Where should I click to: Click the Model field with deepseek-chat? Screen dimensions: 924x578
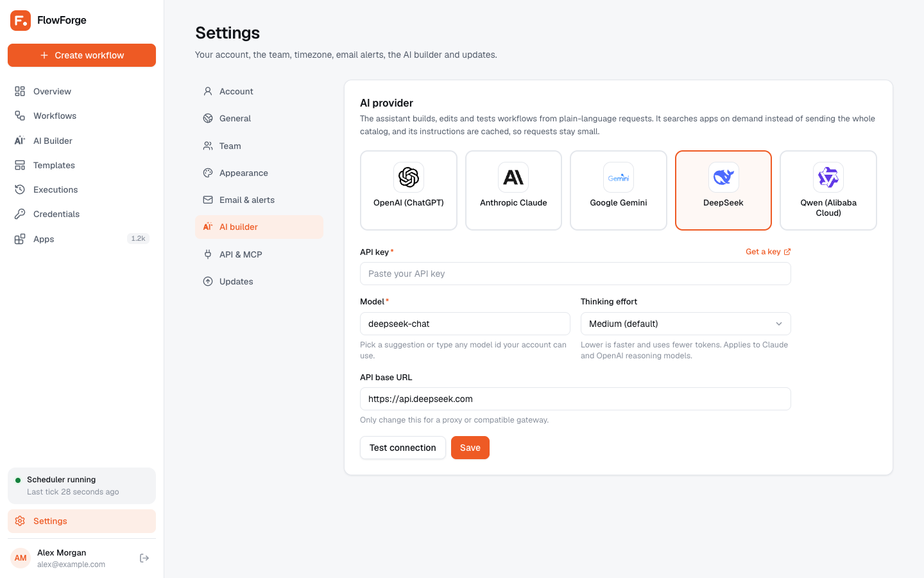[465, 324]
